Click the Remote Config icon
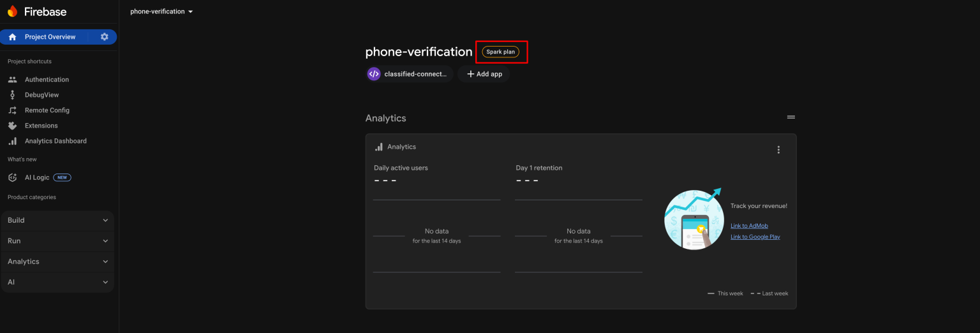Screen dimensions: 980x333 click(x=13, y=110)
